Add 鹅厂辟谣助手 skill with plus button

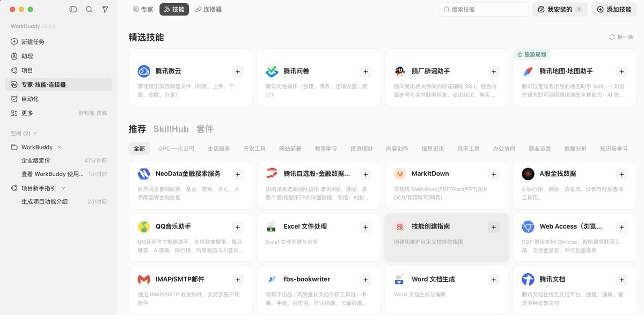coord(493,71)
